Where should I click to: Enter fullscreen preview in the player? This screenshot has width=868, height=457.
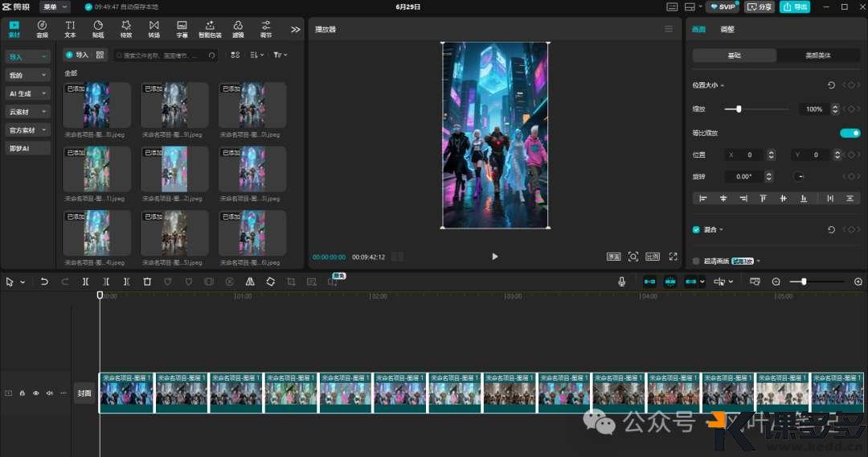(673, 257)
